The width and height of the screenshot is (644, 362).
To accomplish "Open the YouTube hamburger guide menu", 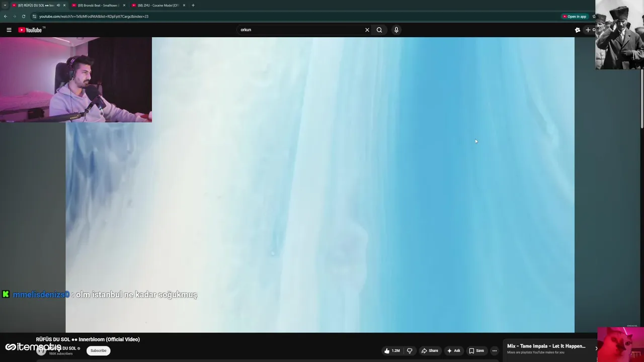I will [9, 30].
